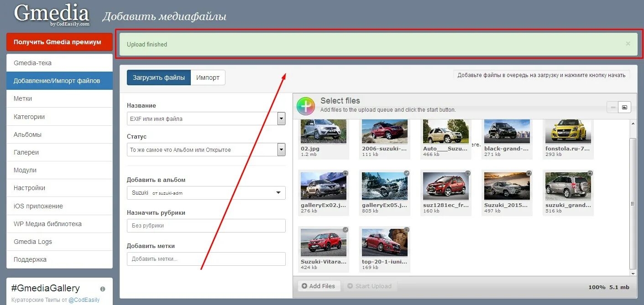Click the Добавить метки input field

pyautogui.click(x=206, y=259)
